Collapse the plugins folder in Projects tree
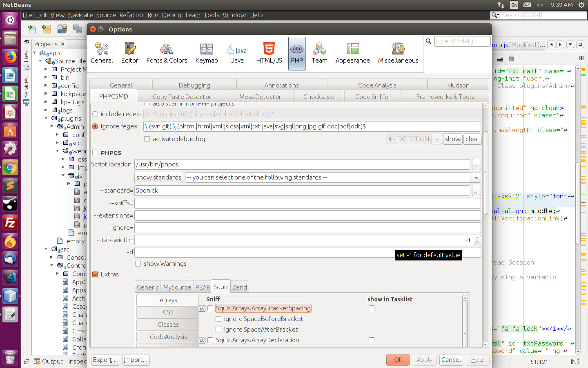This screenshot has width=588, height=368. tap(46, 118)
